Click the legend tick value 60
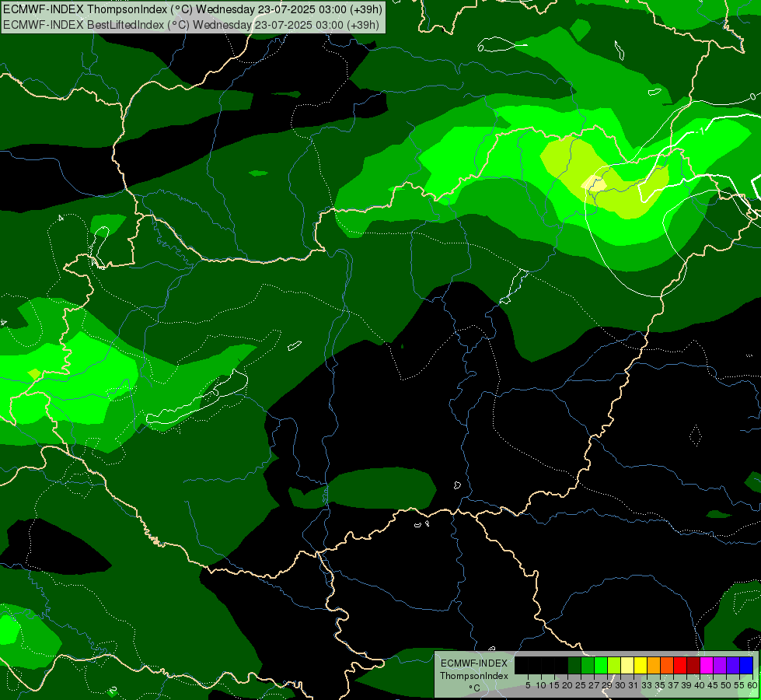Screen dimensions: 761x700 [752, 685]
